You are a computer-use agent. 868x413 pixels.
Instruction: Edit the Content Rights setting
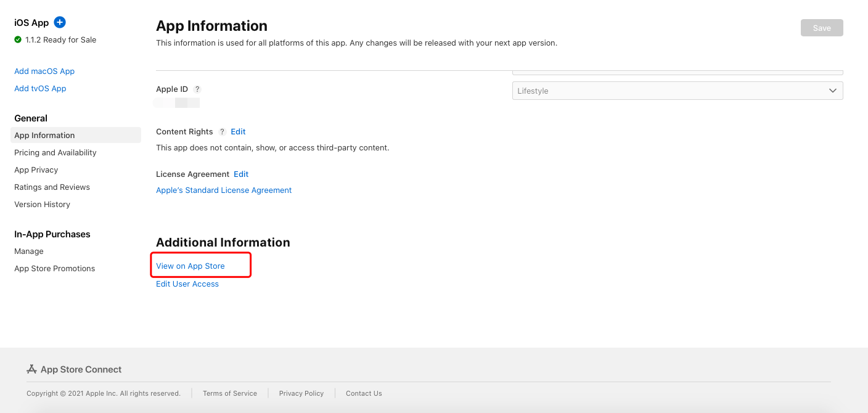pyautogui.click(x=238, y=131)
